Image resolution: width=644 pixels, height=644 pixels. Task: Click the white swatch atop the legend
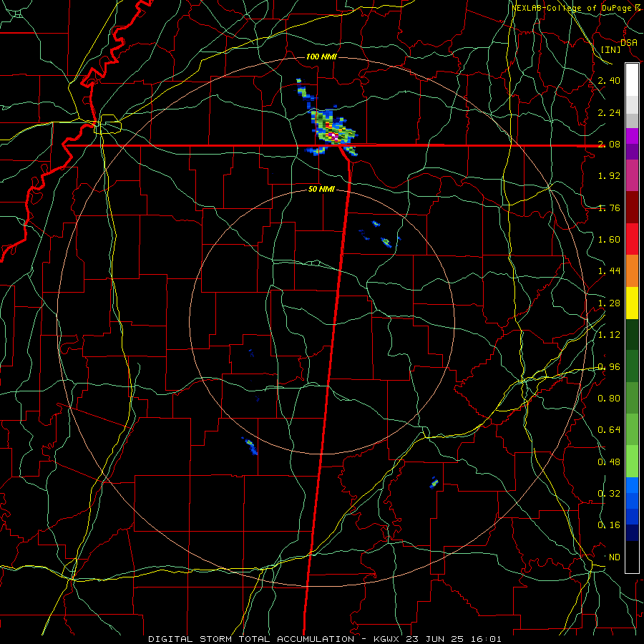[x=632, y=80]
